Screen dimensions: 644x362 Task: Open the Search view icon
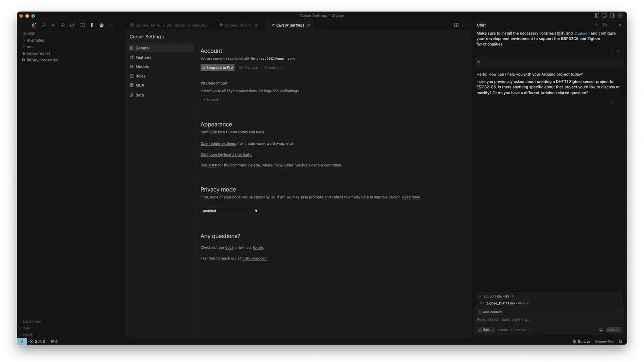(44, 25)
